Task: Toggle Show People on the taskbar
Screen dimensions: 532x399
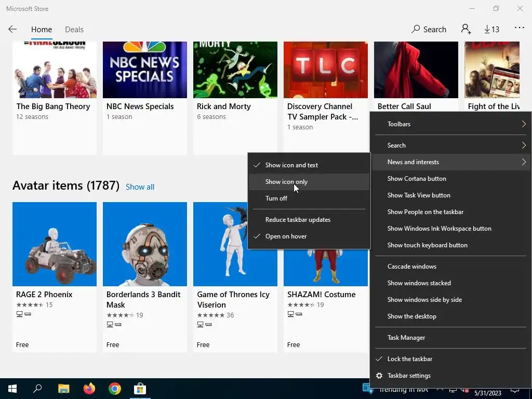Action: 451,212
